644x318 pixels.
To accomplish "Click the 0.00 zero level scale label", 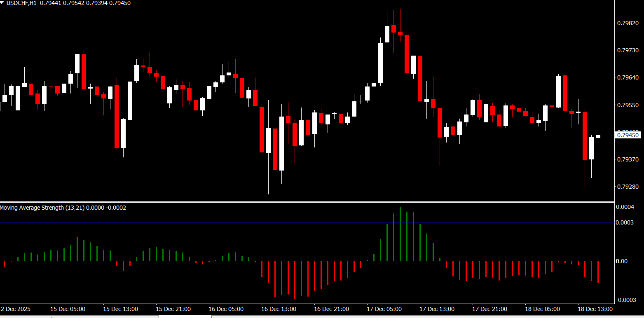I will pyautogui.click(x=622, y=261).
